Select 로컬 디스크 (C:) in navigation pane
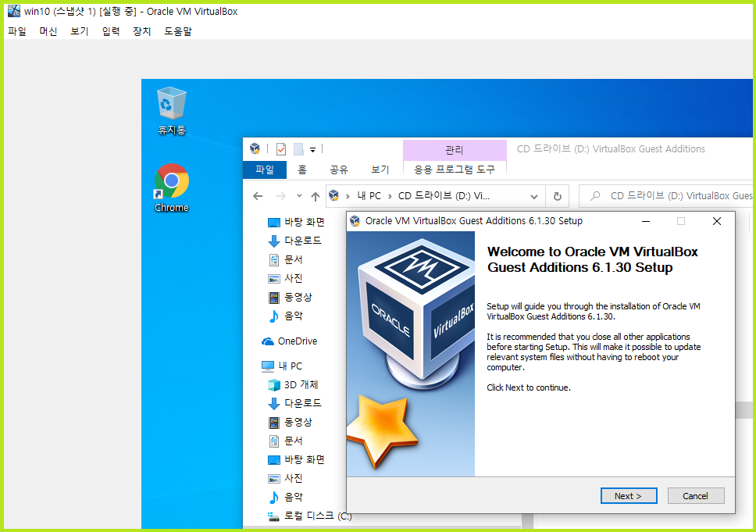Viewport: 756px width, 532px height. (309, 516)
